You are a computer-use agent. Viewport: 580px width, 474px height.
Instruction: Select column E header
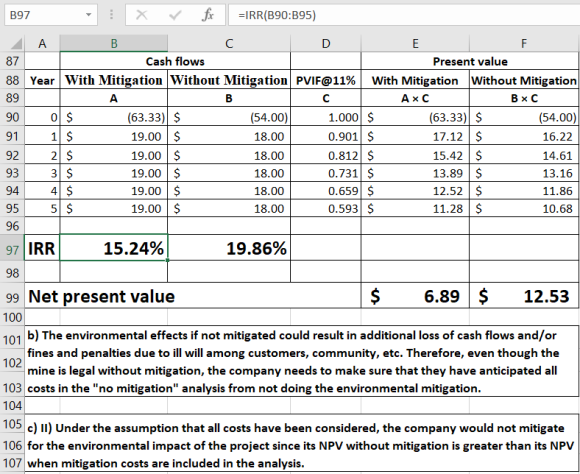[x=415, y=44]
